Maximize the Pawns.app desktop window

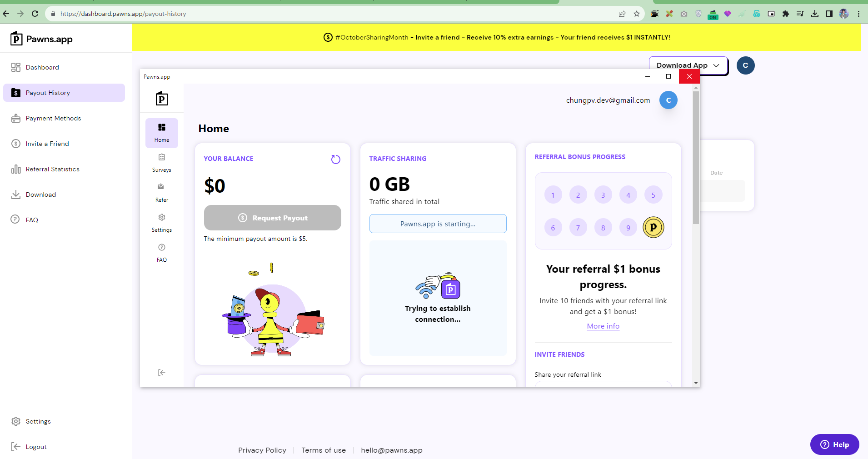click(668, 76)
